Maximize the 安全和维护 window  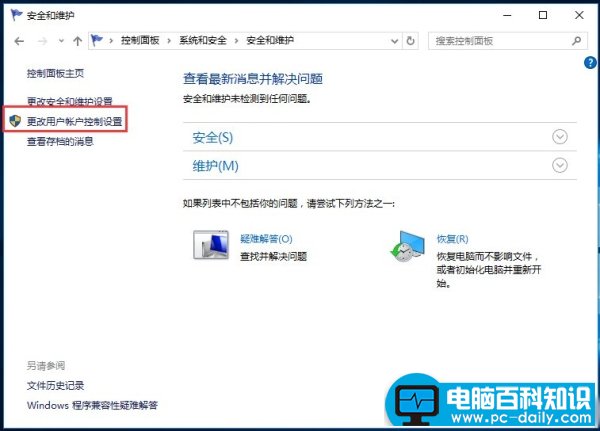[543, 15]
